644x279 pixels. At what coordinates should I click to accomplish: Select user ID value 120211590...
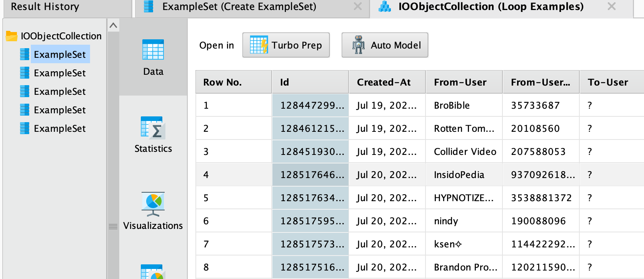point(541,267)
